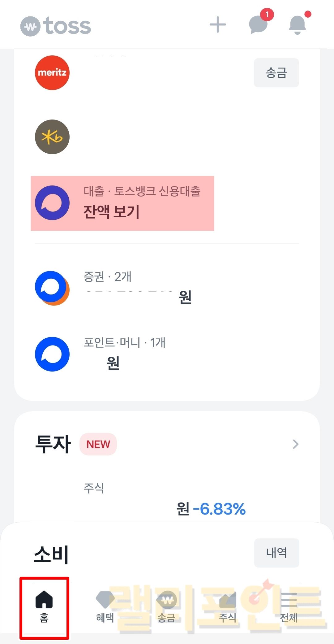Expand the 투자 section chevron

pyautogui.click(x=296, y=444)
